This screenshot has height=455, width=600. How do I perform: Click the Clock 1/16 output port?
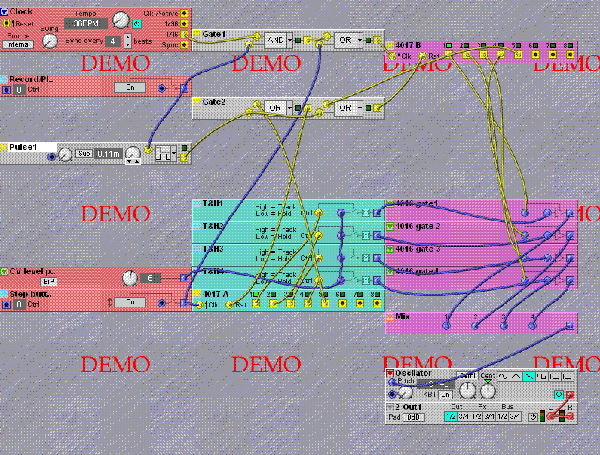[184, 34]
